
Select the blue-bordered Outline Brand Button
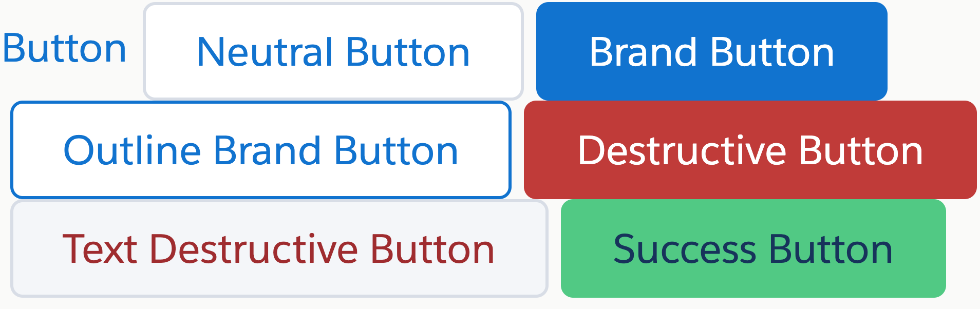[261, 150]
